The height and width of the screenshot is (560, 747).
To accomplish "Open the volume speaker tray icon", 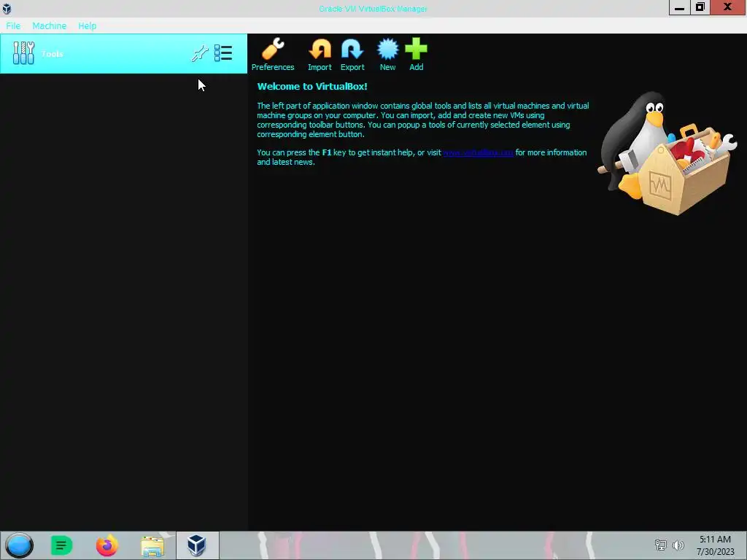I will click(x=678, y=545).
